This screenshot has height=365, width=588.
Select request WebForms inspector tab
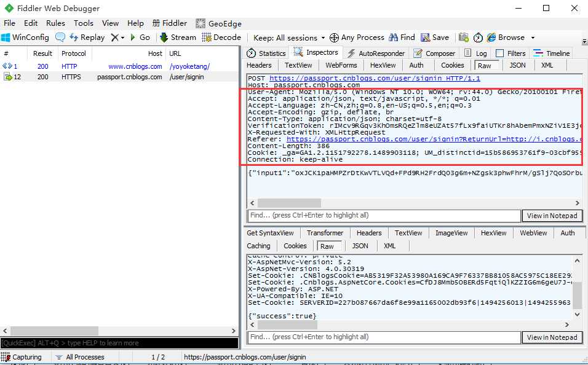341,65
